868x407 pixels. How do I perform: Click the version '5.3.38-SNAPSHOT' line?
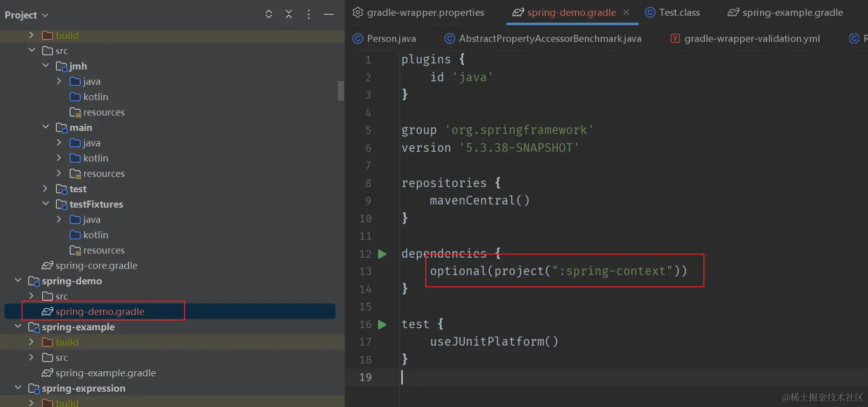pos(490,148)
